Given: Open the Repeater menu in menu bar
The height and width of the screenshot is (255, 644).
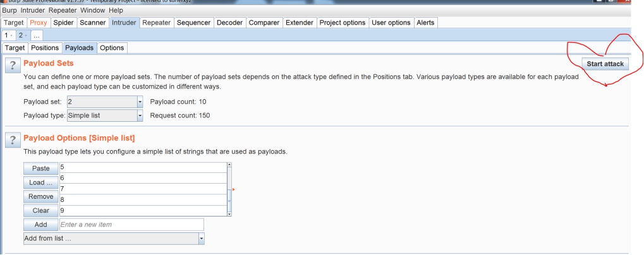Looking at the screenshot, I should click(63, 10).
